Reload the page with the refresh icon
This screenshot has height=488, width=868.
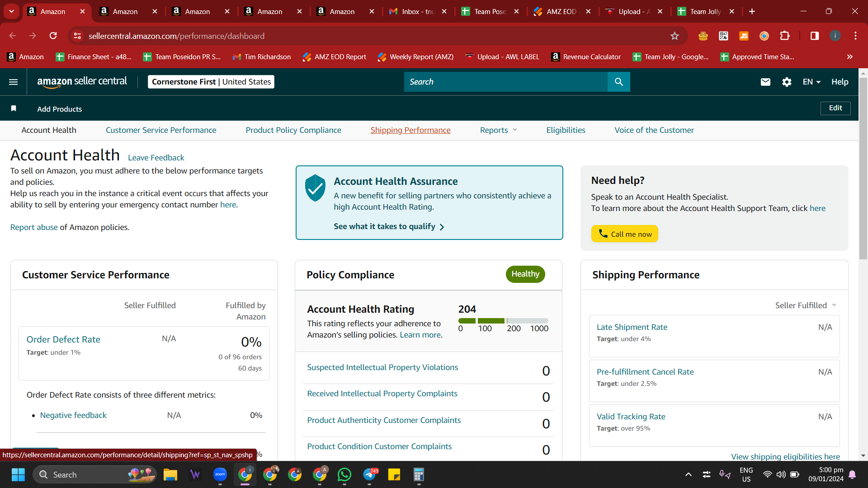click(x=53, y=36)
